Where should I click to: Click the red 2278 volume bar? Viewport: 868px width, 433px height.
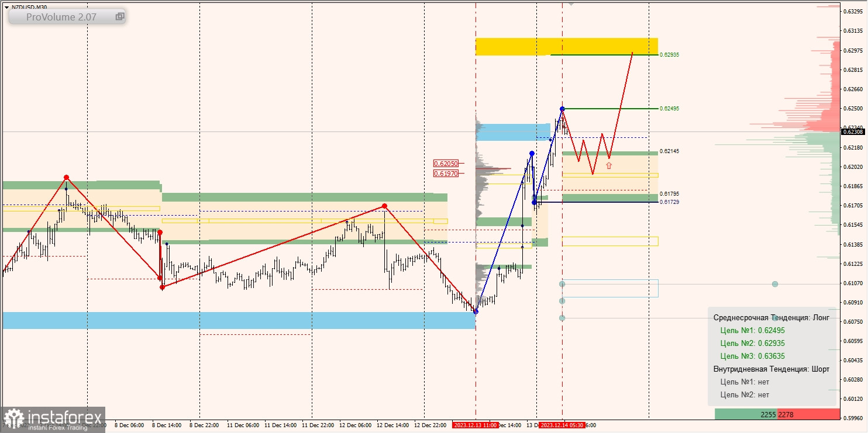pyautogui.click(x=808, y=414)
